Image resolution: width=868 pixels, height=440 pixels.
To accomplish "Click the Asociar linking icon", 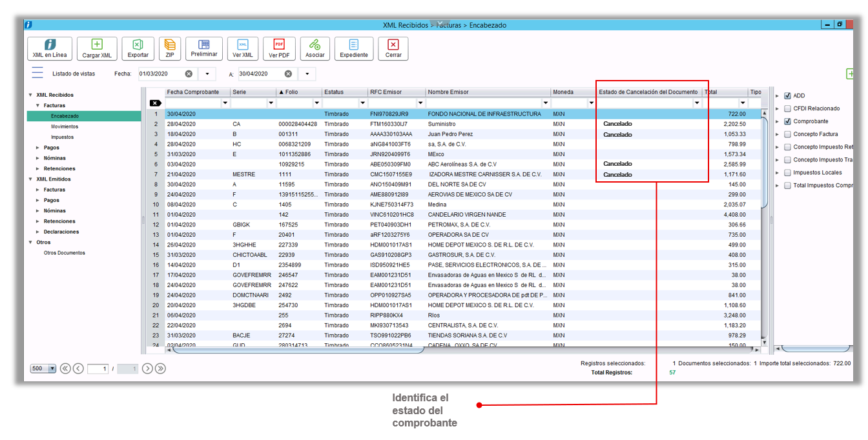I will coord(315,48).
